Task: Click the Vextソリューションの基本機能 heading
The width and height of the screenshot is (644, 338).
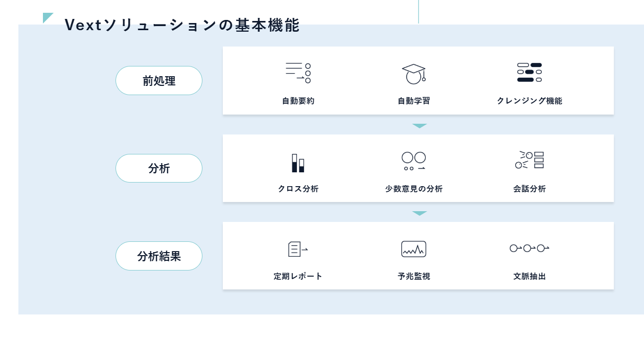Action: (182, 25)
